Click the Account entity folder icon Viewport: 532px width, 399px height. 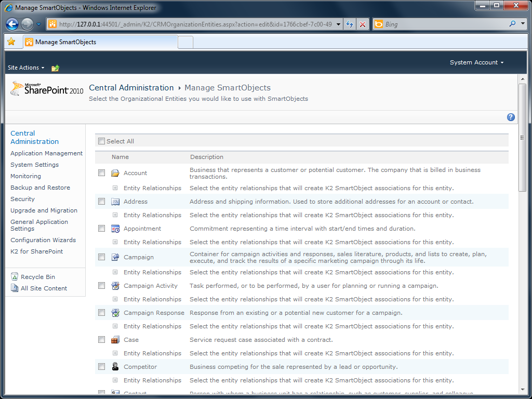(115, 173)
